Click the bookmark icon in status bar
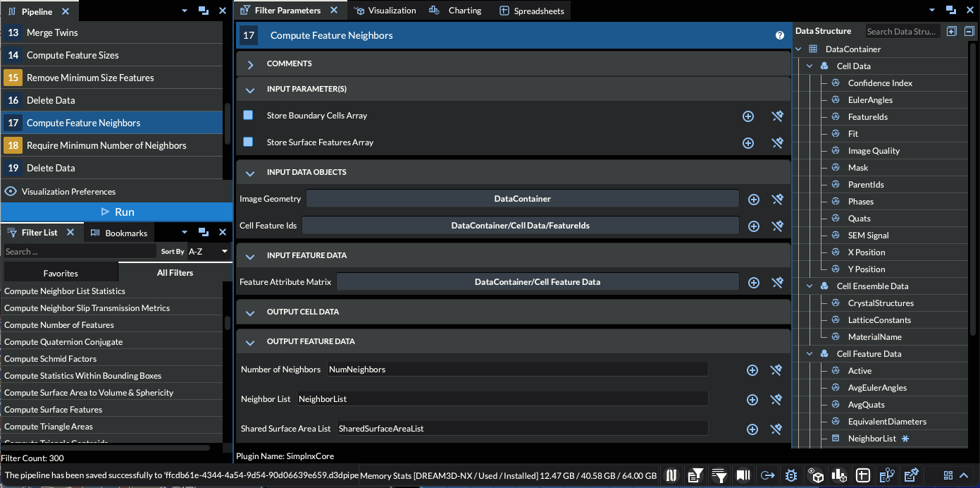Image resolution: width=980 pixels, height=488 pixels. pyautogui.click(x=743, y=475)
